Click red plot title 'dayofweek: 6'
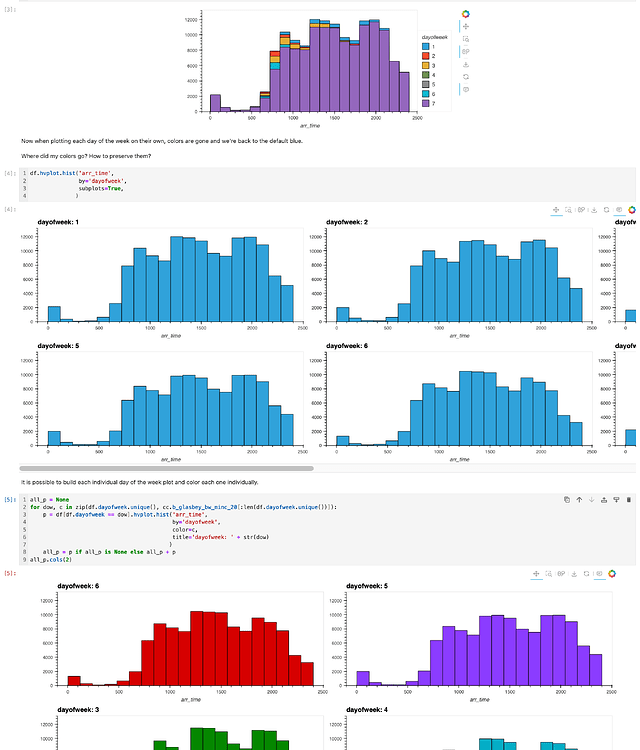640x750 pixels. point(78,586)
